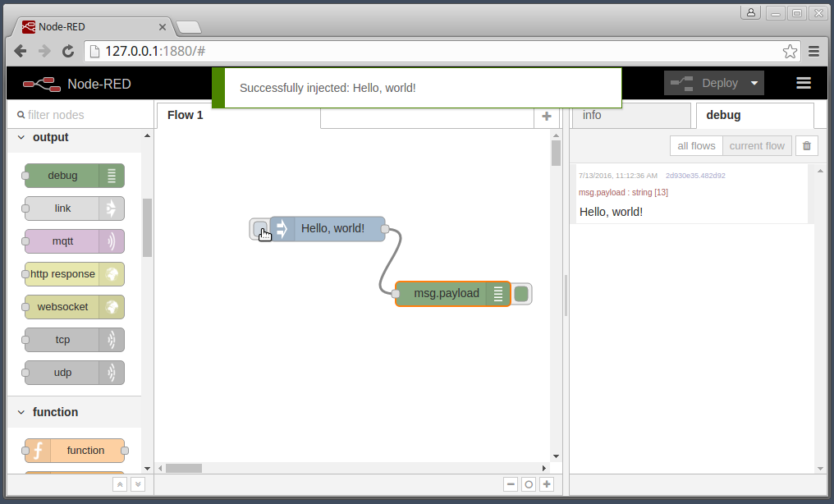Select the link output node
The image size is (834, 504).
[75, 208]
